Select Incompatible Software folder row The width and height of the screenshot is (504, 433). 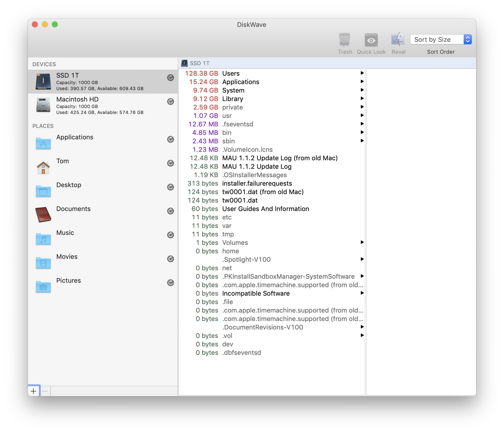coord(271,293)
